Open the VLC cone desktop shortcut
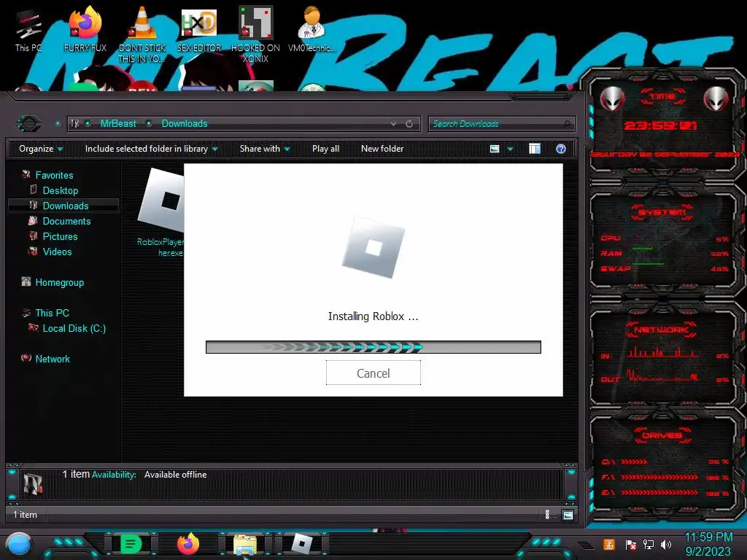The height and width of the screenshot is (560, 747). (x=142, y=34)
